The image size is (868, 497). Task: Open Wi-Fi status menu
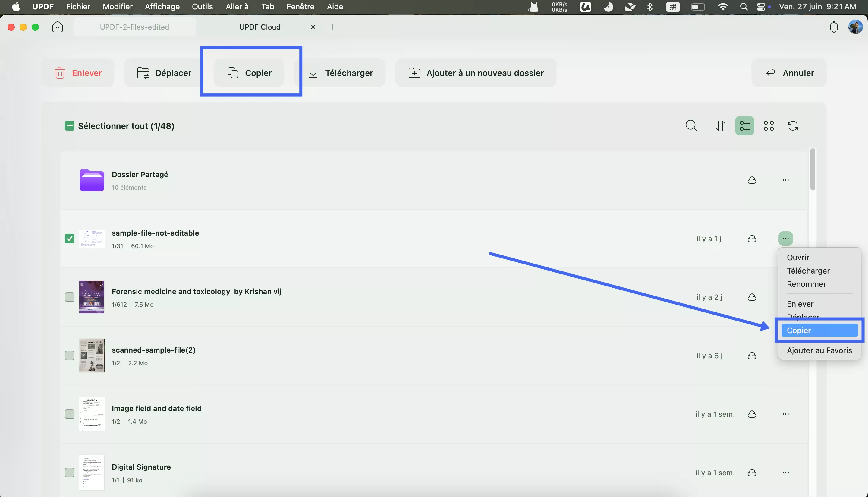[723, 7]
